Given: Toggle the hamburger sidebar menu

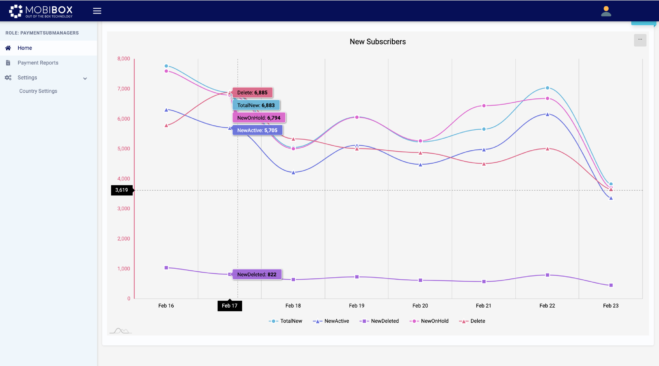Looking at the screenshot, I should 97,11.
